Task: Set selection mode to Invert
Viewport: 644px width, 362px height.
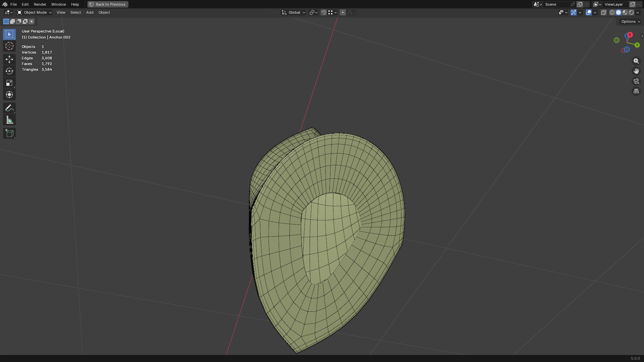Action: 25,21
